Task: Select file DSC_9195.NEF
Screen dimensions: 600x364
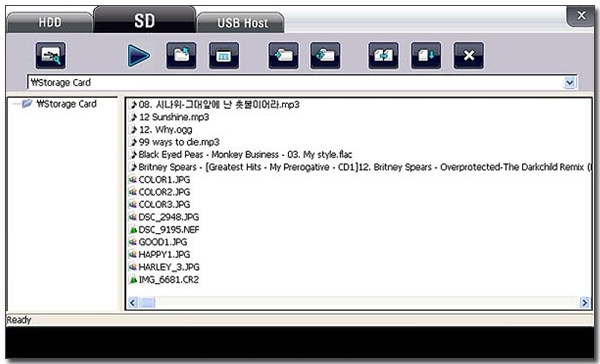Action: (x=169, y=230)
